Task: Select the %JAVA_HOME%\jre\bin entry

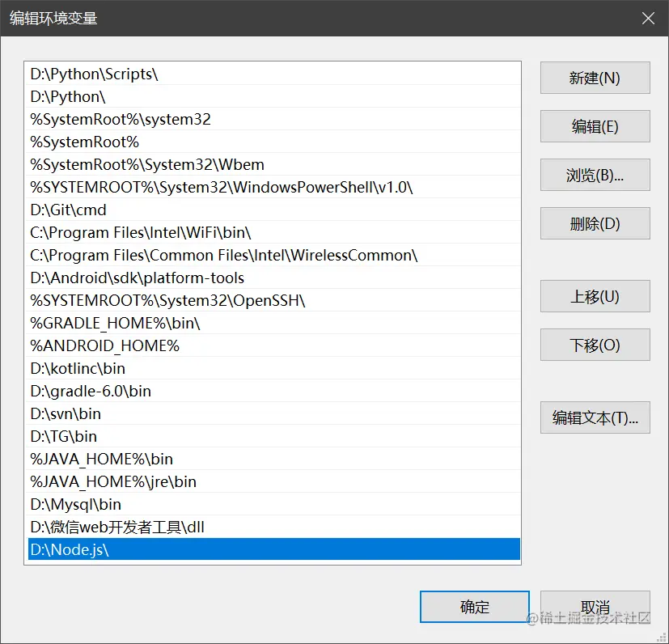Action: [273, 481]
